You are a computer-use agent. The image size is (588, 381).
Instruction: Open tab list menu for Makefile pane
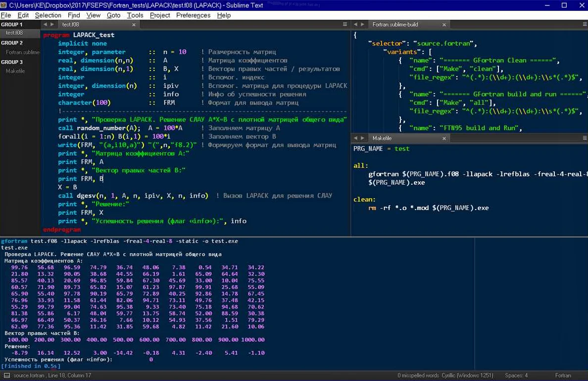coord(584,138)
